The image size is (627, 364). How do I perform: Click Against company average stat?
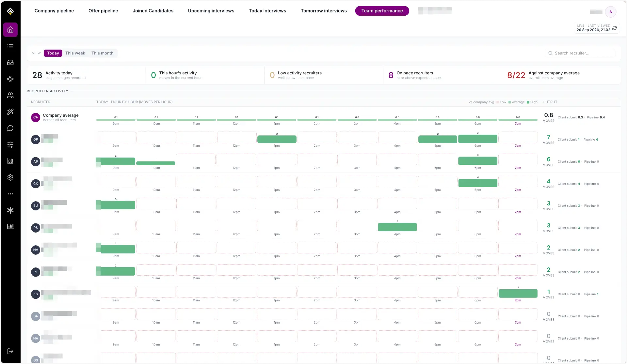point(561,75)
